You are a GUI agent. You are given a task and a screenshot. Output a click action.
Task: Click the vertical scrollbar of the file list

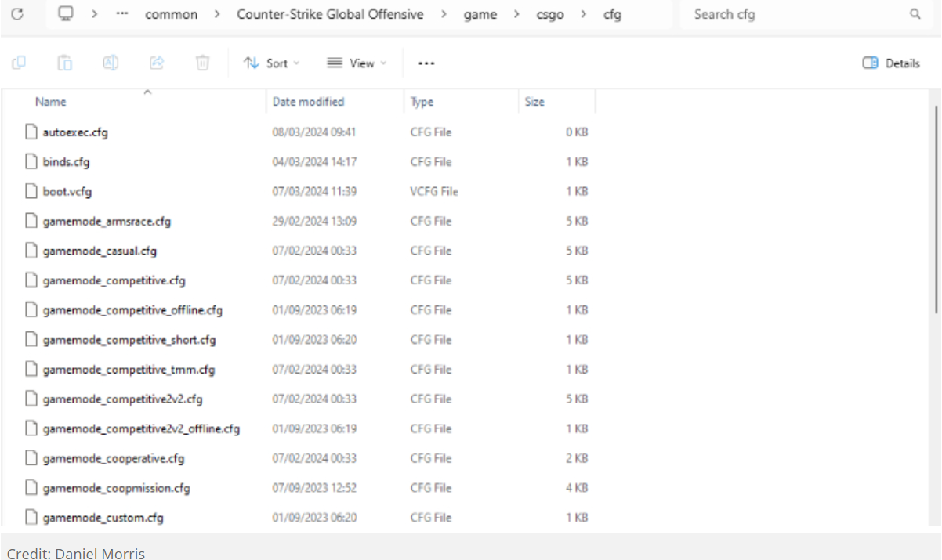937,210
